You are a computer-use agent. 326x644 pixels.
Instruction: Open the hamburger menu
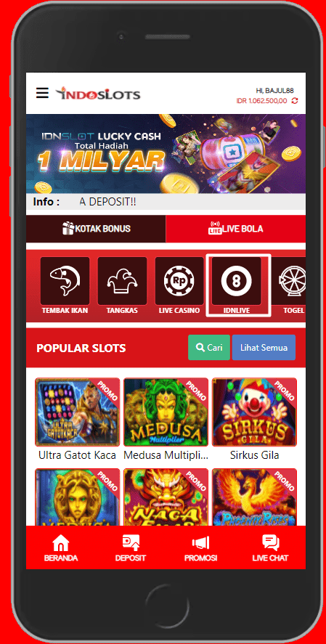pyautogui.click(x=42, y=93)
